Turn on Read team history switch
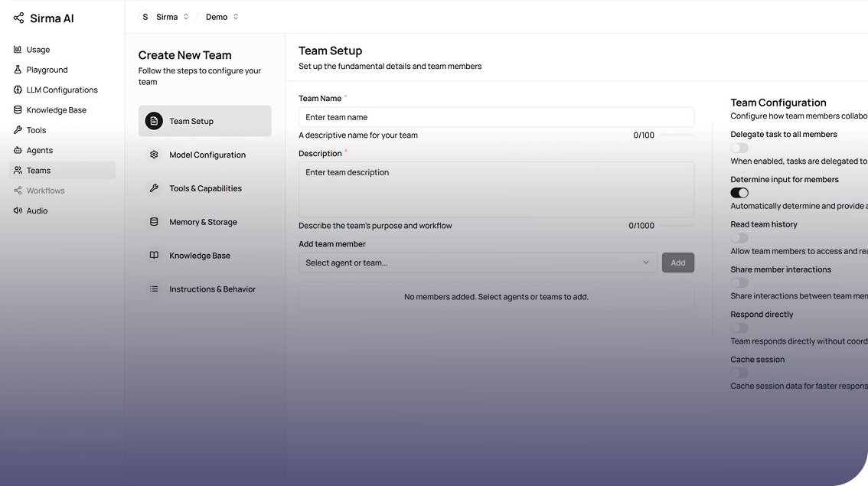Viewport: 868px width, 486px height. point(739,238)
